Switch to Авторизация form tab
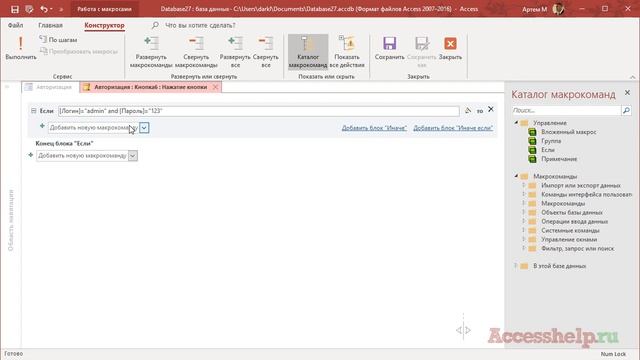This screenshot has width=640, height=360. (50, 87)
